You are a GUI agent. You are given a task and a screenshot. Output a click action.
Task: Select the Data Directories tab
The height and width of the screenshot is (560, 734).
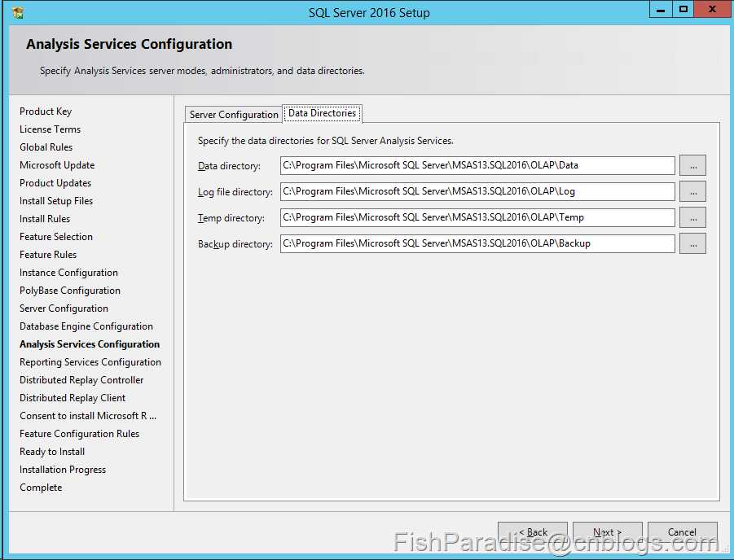[322, 113]
